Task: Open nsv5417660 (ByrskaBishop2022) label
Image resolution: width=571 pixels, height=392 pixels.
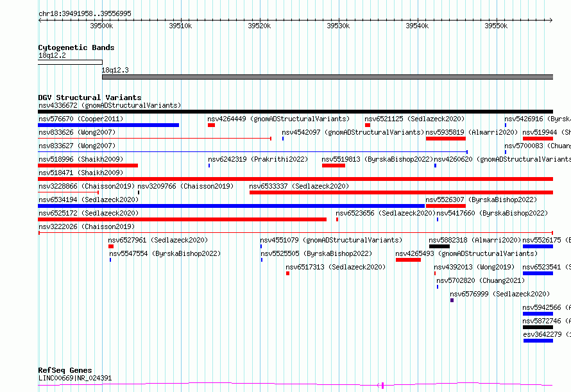Action: coord(492,213)
